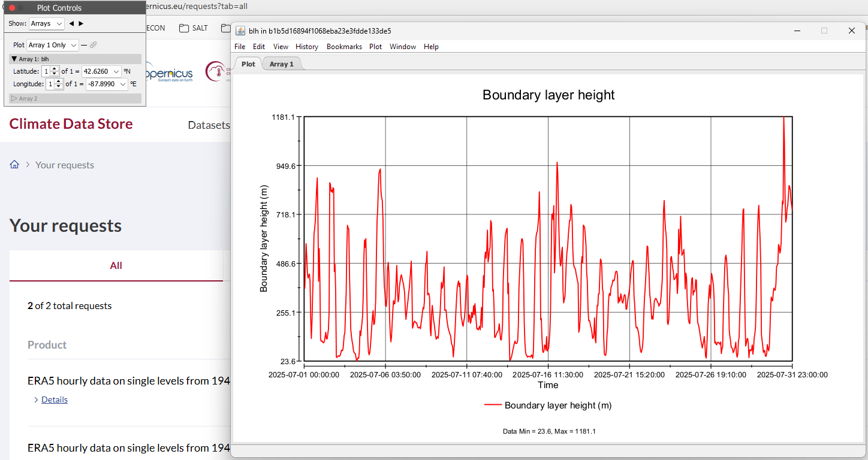
Task: Switch to the Array 1 tab
Action: pos(281,64)
